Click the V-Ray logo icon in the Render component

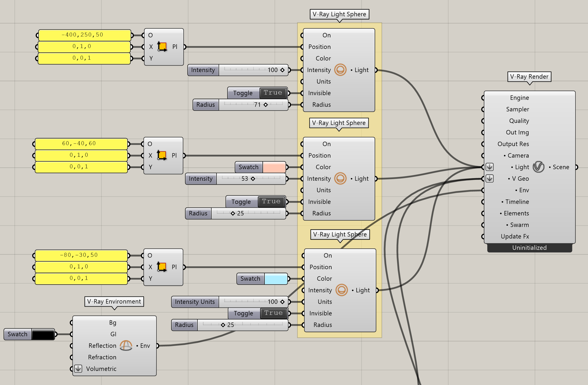tap(538, 167)
